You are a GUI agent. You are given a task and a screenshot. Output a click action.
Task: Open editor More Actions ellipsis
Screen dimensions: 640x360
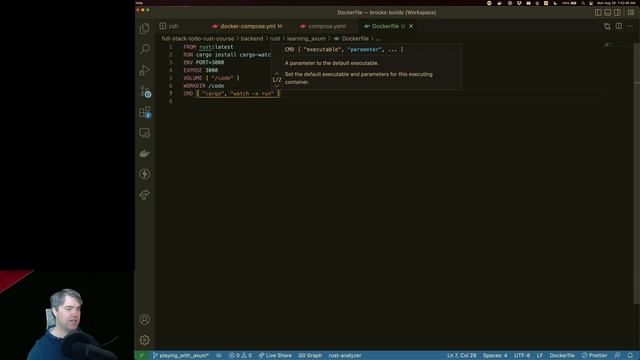630,26
